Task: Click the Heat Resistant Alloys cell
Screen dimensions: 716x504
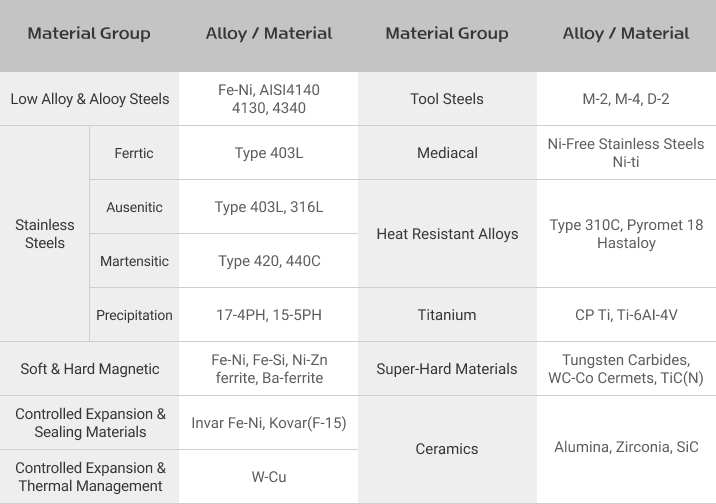Action: pos(448,234)
